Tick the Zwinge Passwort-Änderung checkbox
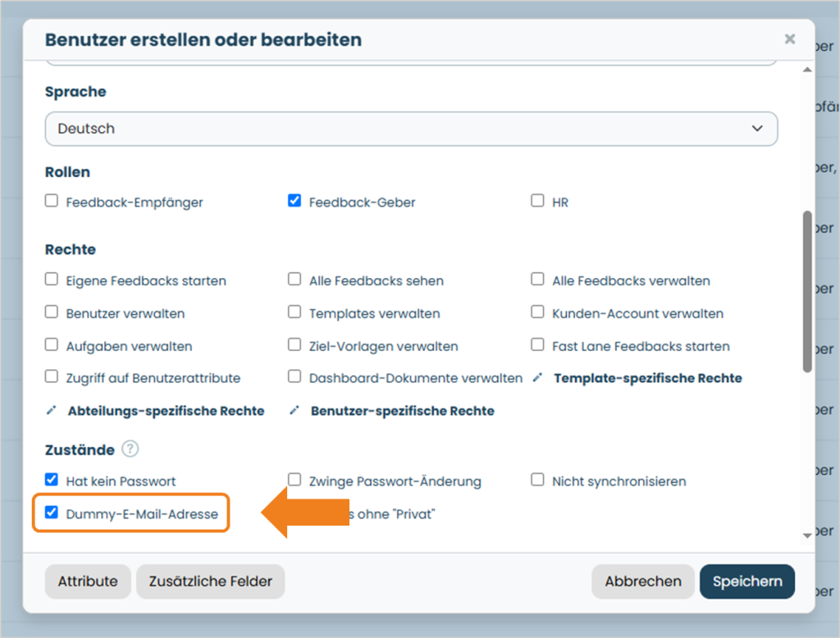The height and width of the screenshot is (638, 840). point(294,479)
